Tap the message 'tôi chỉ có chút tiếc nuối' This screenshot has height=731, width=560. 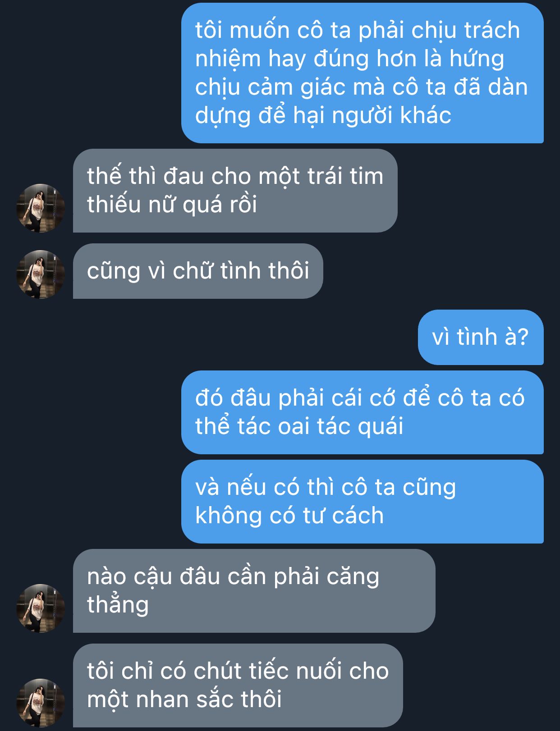click(x=238, y=685)
